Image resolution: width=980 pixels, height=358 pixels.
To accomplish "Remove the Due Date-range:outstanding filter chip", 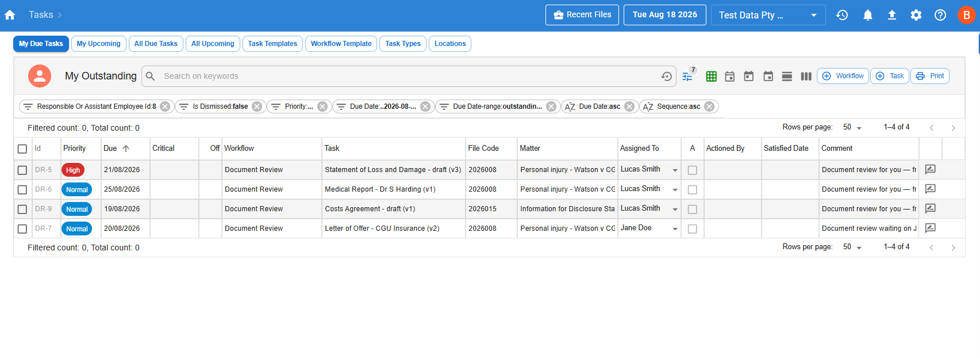I will coord(551,106).
